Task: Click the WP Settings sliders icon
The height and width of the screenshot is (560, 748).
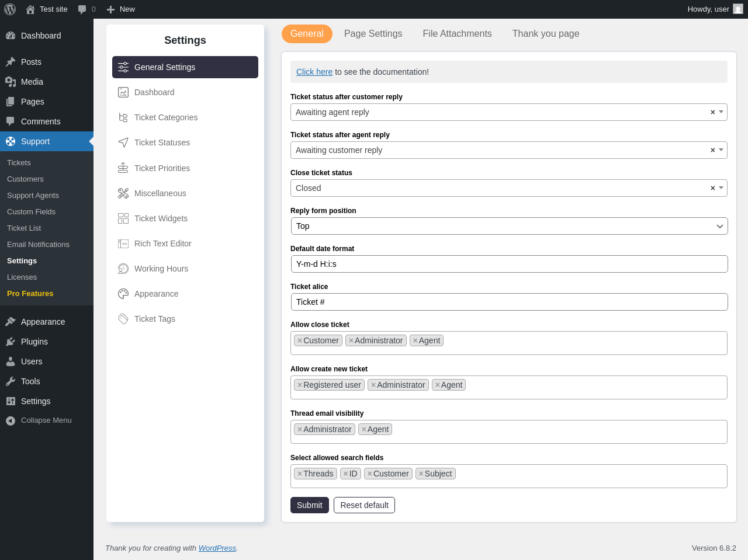Action: coord(11,401)
